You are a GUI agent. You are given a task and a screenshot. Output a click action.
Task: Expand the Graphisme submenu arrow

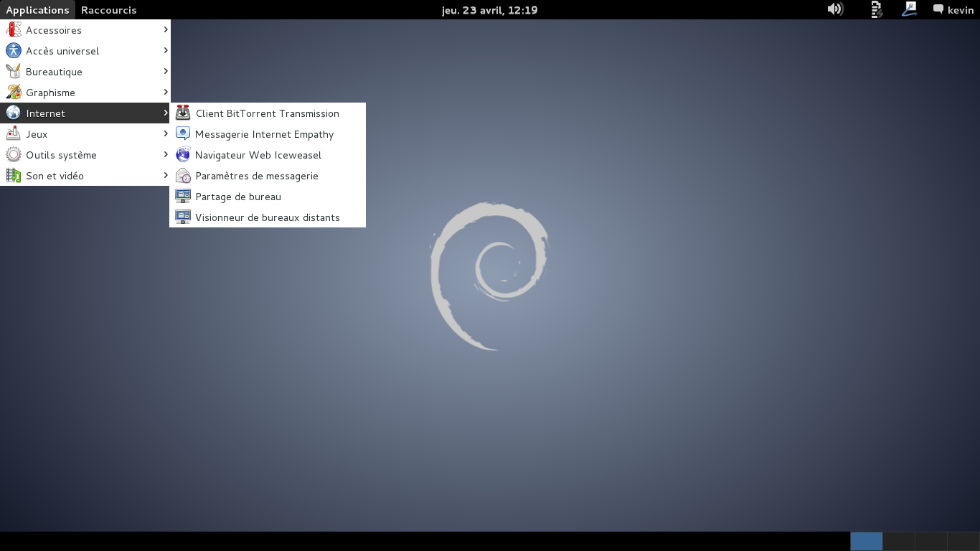[166, 92]
